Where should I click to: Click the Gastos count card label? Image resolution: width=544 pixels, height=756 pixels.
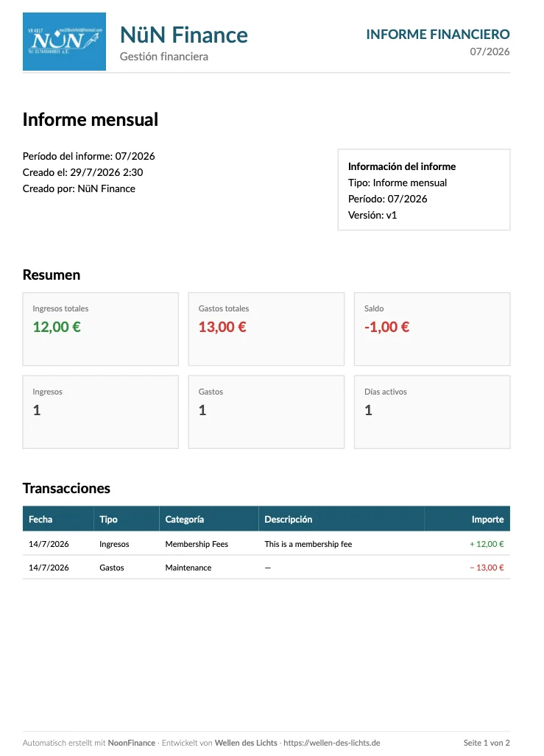(211, 392)
